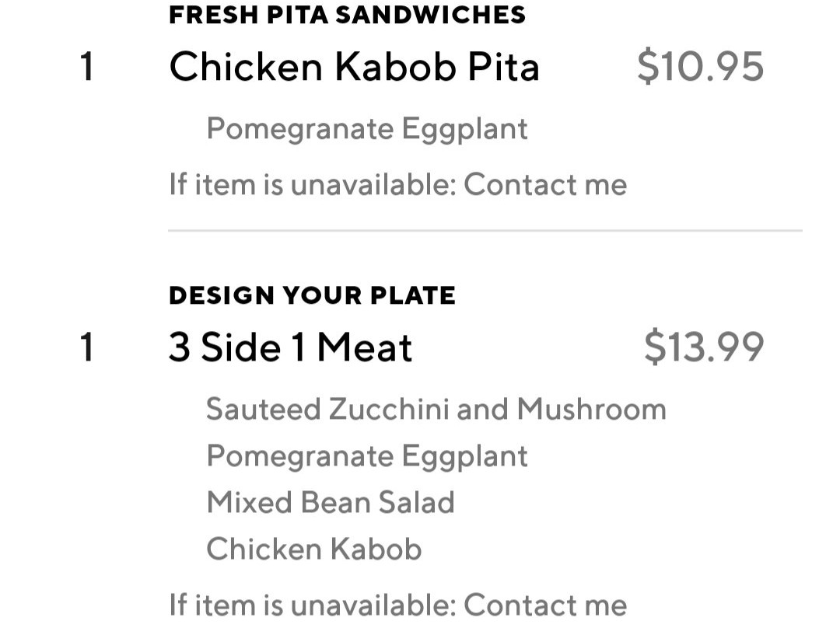Tap the word 'Pita' in item title

(x=502, y=67)
